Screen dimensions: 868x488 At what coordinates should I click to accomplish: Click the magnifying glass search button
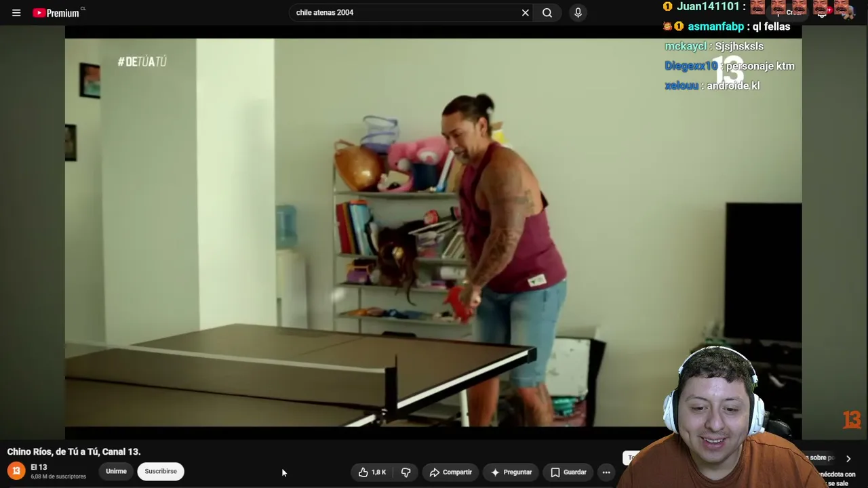(x=547, y=13)
